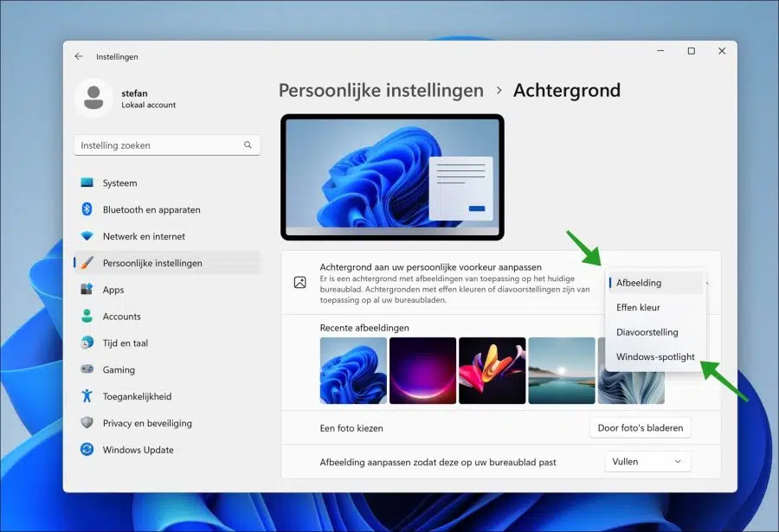Open Gaming settings page
Viewport: 779px width, 532px height.
point(167,369)
